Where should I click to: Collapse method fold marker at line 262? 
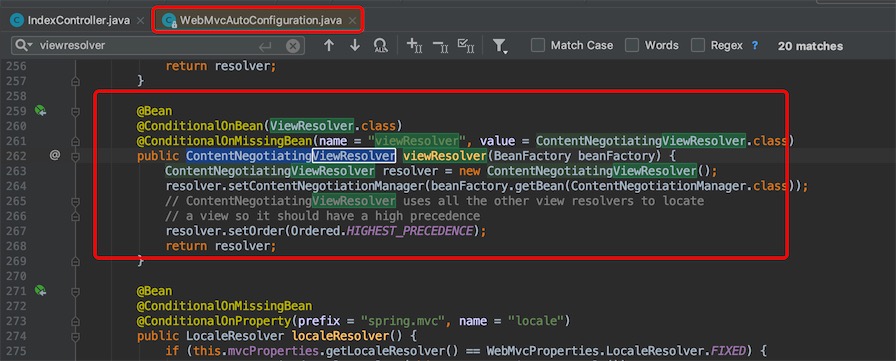tap(75, 156)
